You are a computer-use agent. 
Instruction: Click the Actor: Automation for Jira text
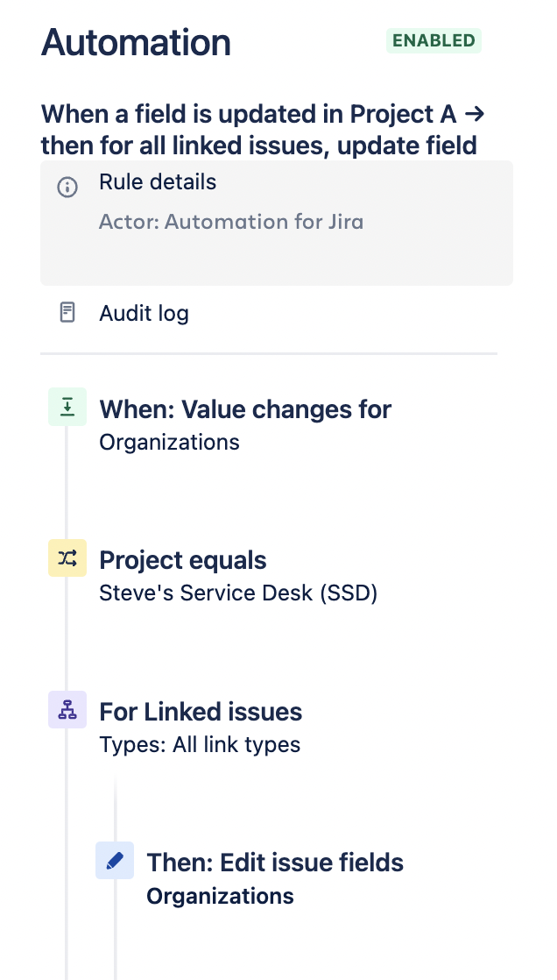(231, 222)
